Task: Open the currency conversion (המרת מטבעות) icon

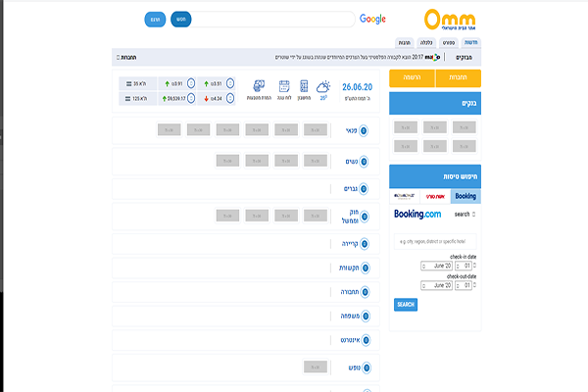Action: click(260, 87)
